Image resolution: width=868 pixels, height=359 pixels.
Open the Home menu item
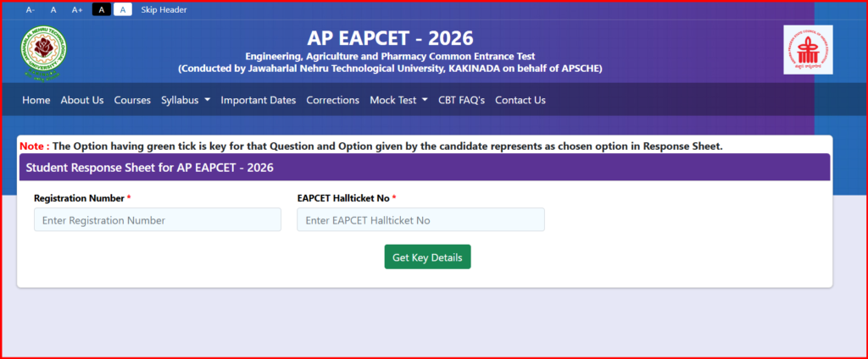36,100
